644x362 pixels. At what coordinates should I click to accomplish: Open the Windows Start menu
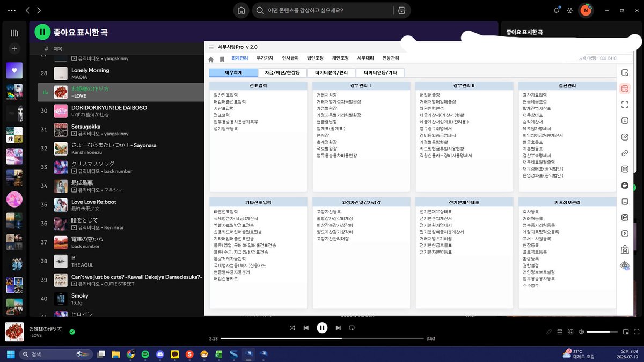click(10, 354)
